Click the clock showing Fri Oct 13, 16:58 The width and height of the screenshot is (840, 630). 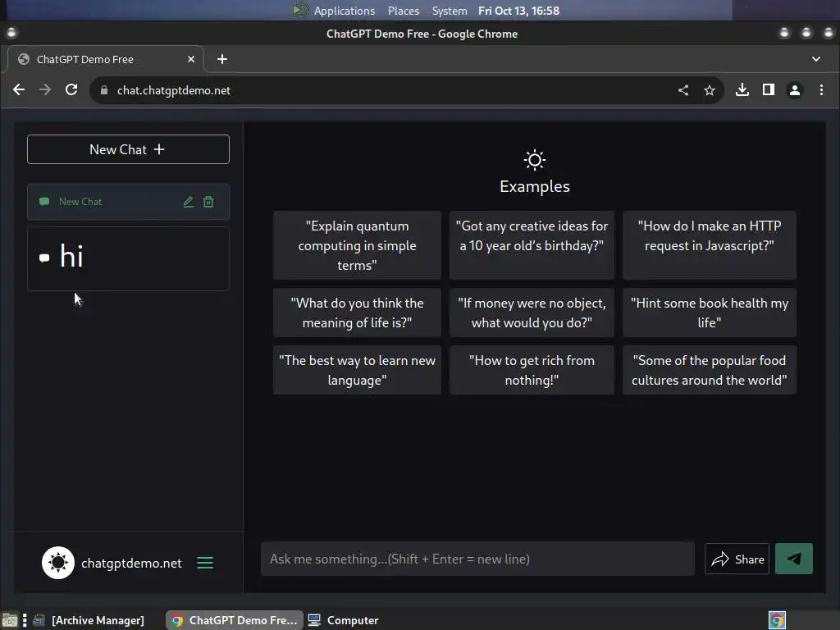pyautogui.click(x=518, y=11)
